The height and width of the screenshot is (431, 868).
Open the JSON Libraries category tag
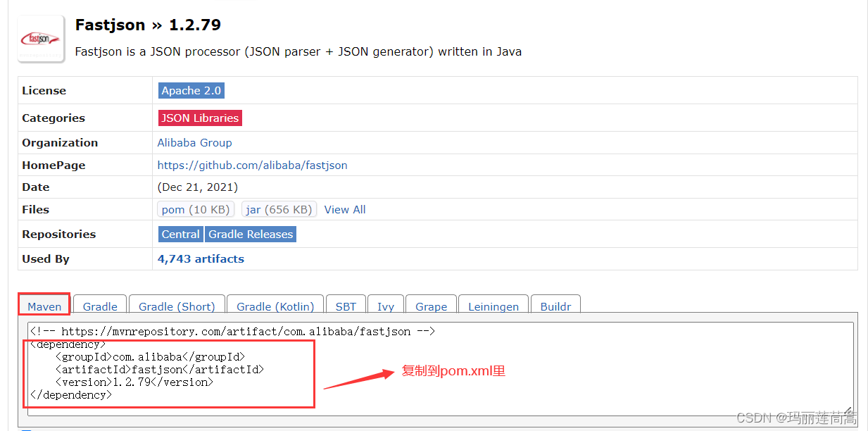coord(200,118)
